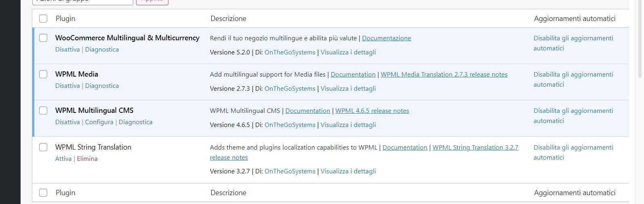Open the Documentazione link for WooCommerce Multilingual

(x=386, y=38)
